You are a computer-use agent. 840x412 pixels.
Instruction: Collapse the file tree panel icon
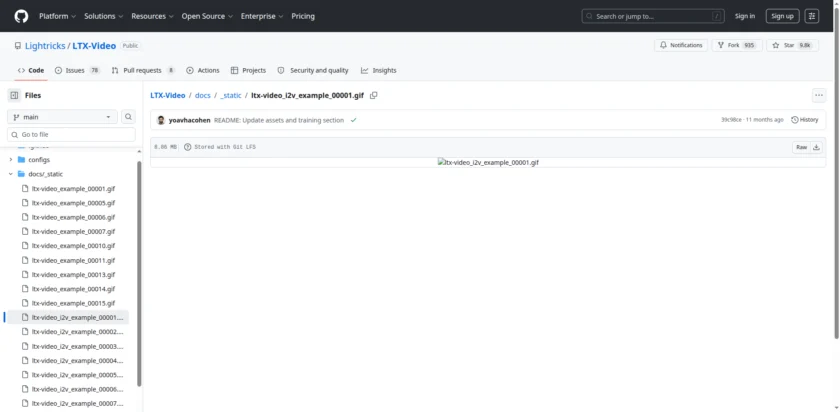[x=14, y=95]
